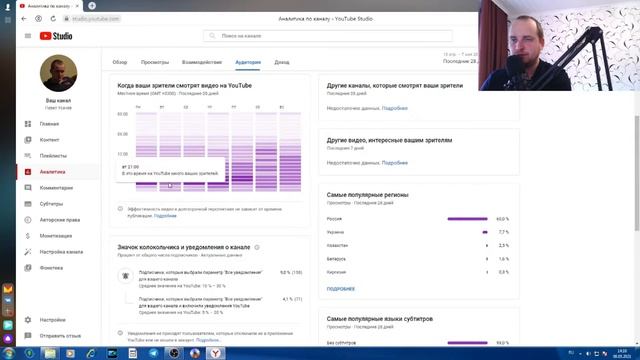Click the Беларусь region row
Viewport: 640px width, 360px height.
[418, 259]
